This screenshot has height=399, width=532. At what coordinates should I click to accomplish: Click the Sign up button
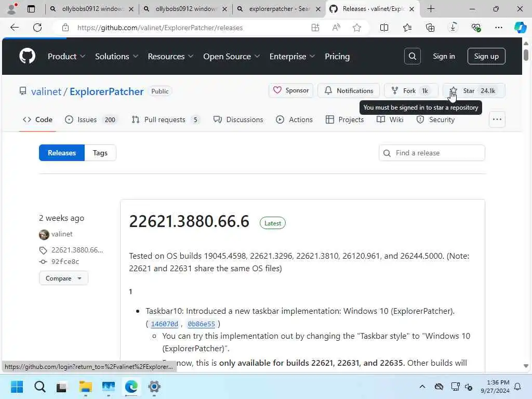tap(486, 56)
